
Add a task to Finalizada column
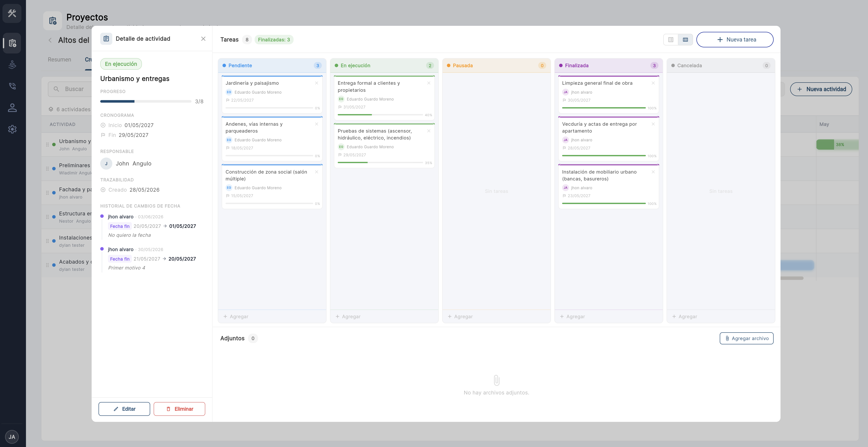608,317
